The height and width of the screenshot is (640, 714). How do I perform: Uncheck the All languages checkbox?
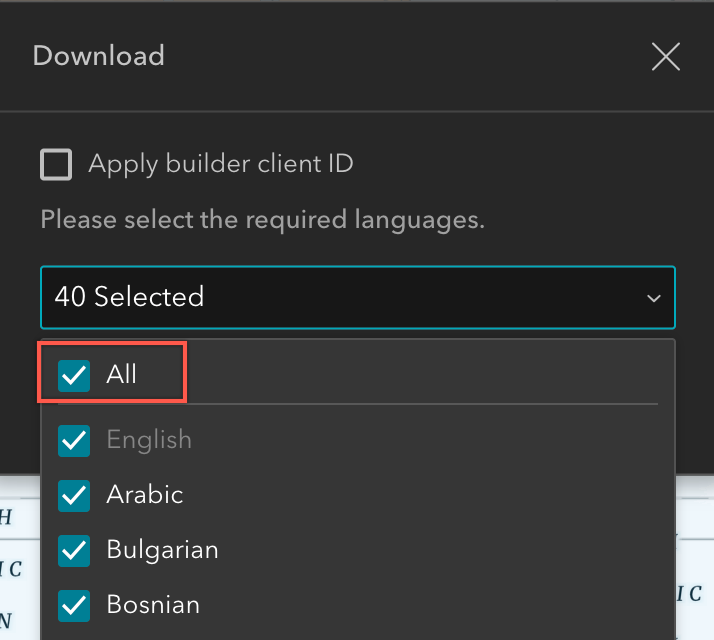click(x=74, y=376)
